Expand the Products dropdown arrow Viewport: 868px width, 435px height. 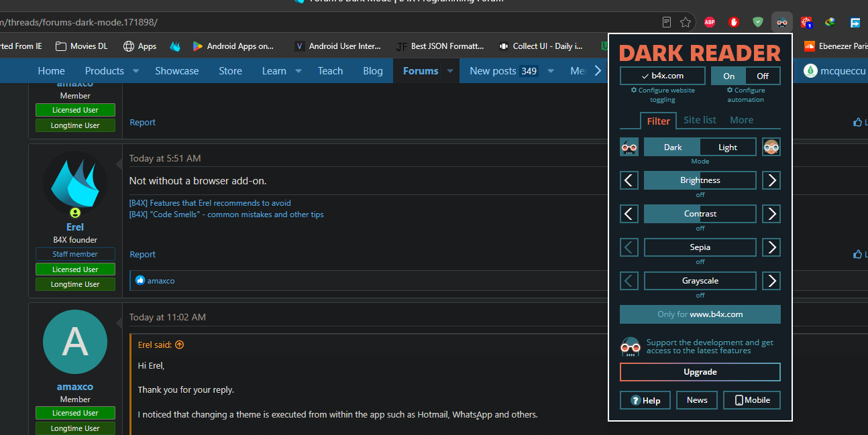tap(135, 71)
